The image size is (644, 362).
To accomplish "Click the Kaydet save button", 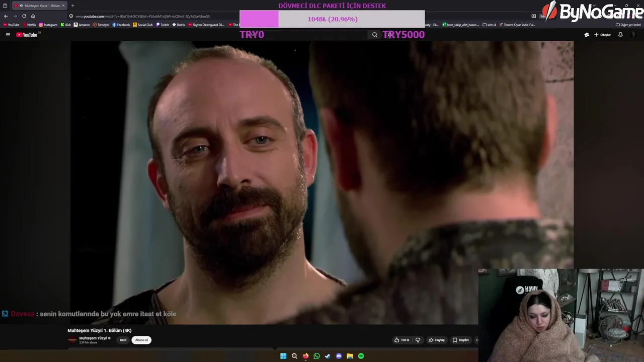I will pos(461,340).
